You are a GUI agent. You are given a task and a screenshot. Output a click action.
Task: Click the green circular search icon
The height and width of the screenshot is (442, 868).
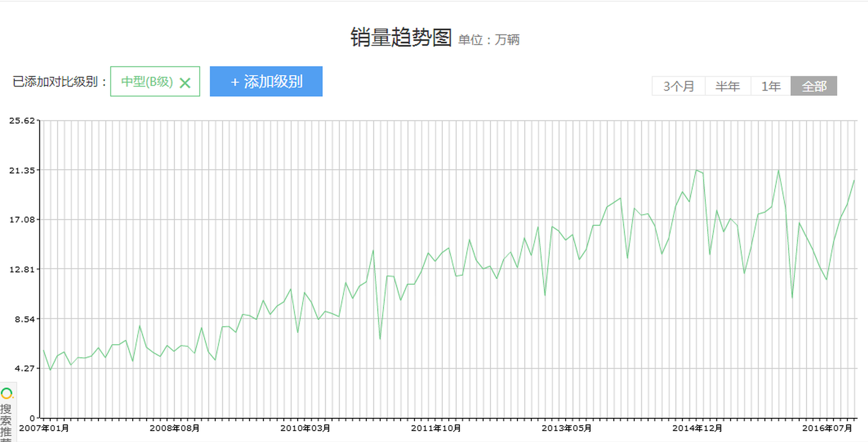coord(7,394)
